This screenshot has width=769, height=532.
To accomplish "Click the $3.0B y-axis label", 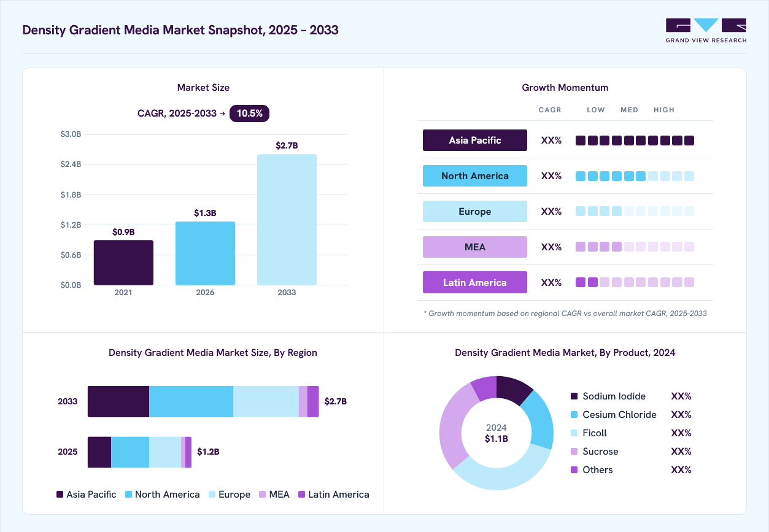I will [x=71, y=134].
